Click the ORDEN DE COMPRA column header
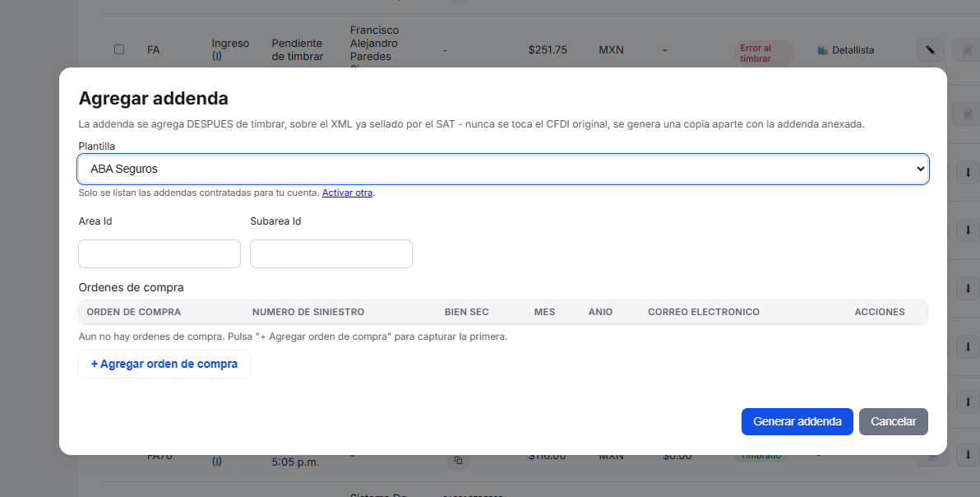Viewport: 980px width, 497px height. click(134, 312)
